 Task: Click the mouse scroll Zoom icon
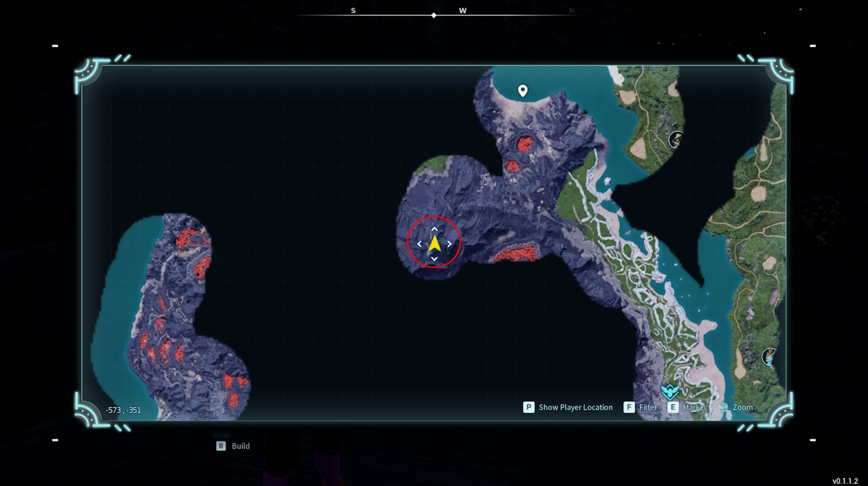724,408
